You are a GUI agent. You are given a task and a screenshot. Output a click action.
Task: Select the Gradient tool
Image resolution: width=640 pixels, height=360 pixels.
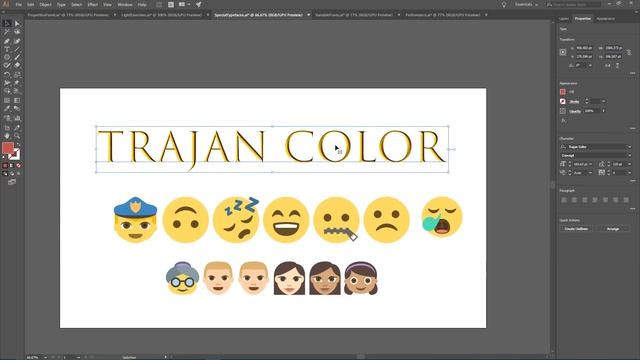[17, 100]
